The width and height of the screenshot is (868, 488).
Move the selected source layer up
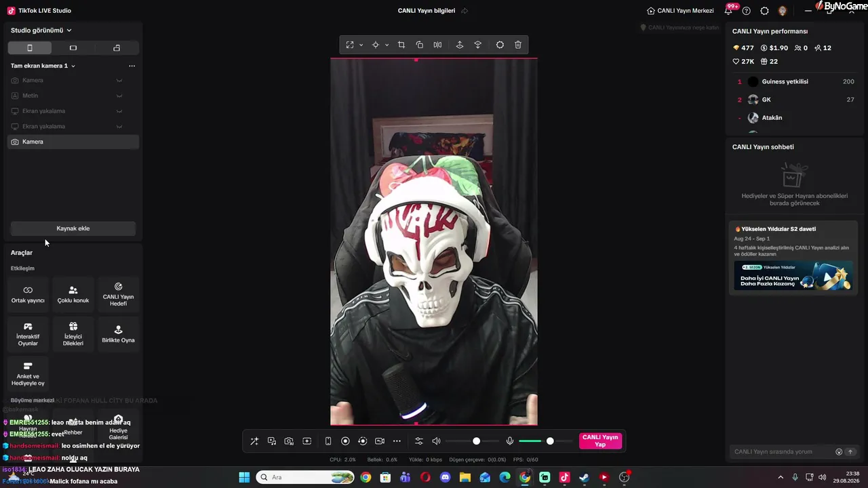(x=460, y=45)
